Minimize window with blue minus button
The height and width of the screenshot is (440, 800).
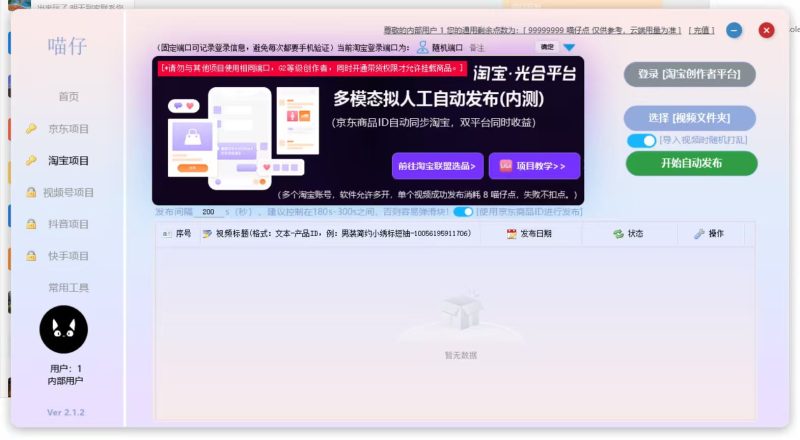pos(734,31)
